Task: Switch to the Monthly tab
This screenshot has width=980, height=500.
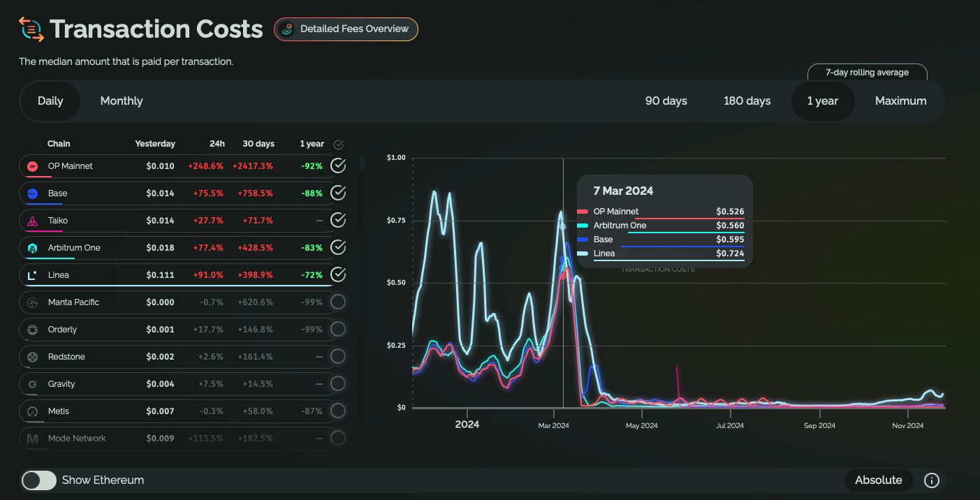Action: click(122, 101)
